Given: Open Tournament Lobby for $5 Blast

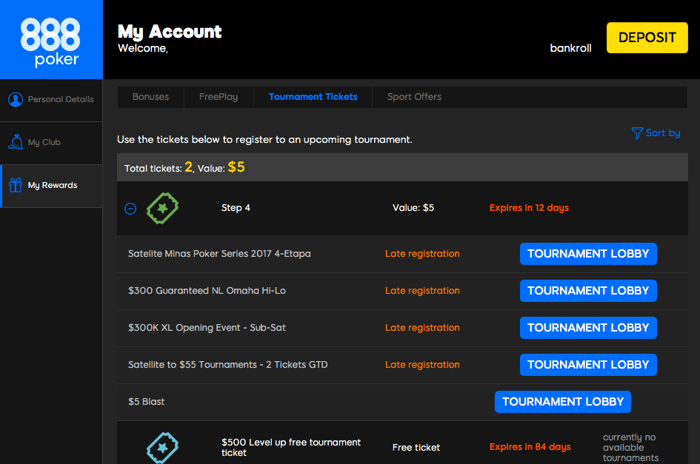Looking at the screenshot, I should coord(562,402).
